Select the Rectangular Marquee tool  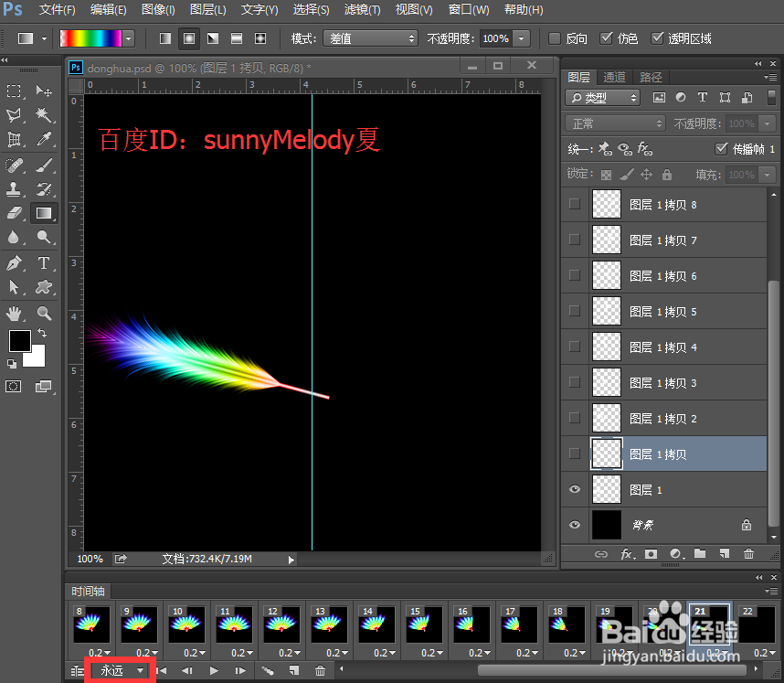pos(14,91)
